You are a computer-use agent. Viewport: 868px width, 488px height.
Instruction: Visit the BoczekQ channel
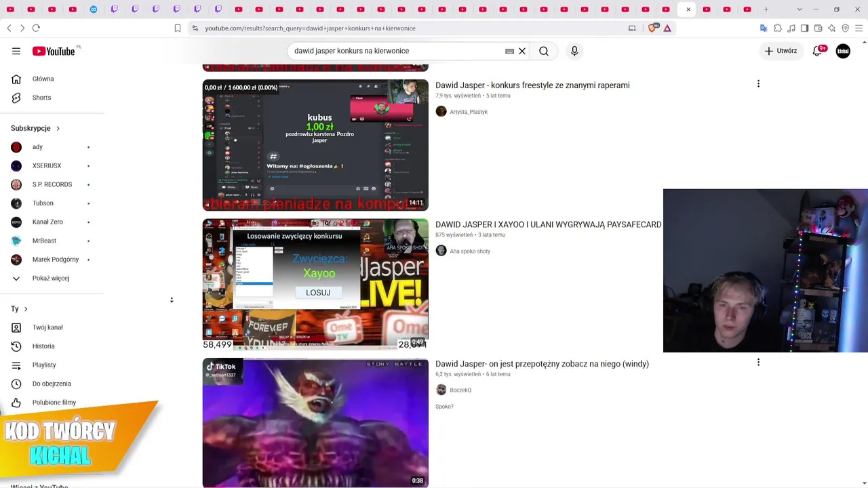tap(460, 390)
